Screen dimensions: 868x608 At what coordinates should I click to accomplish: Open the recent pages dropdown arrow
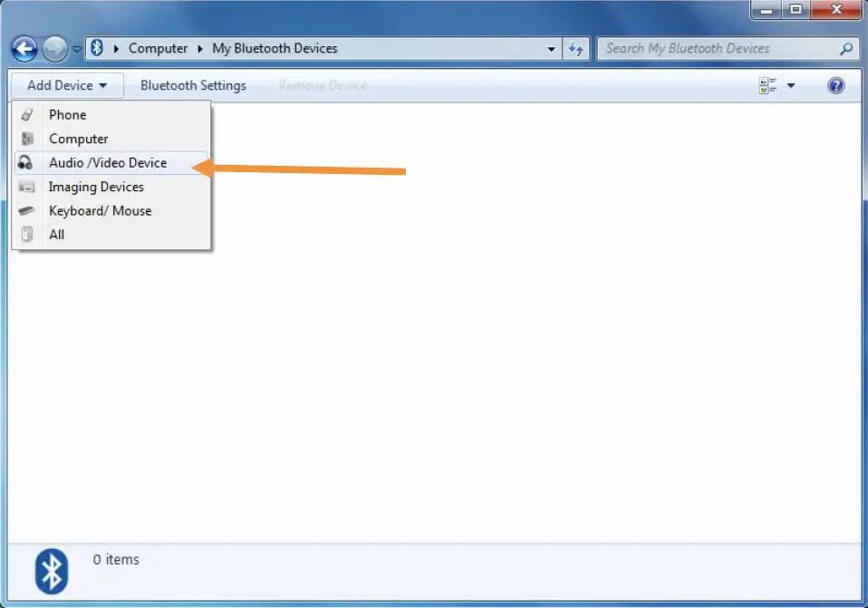(77, 49)
